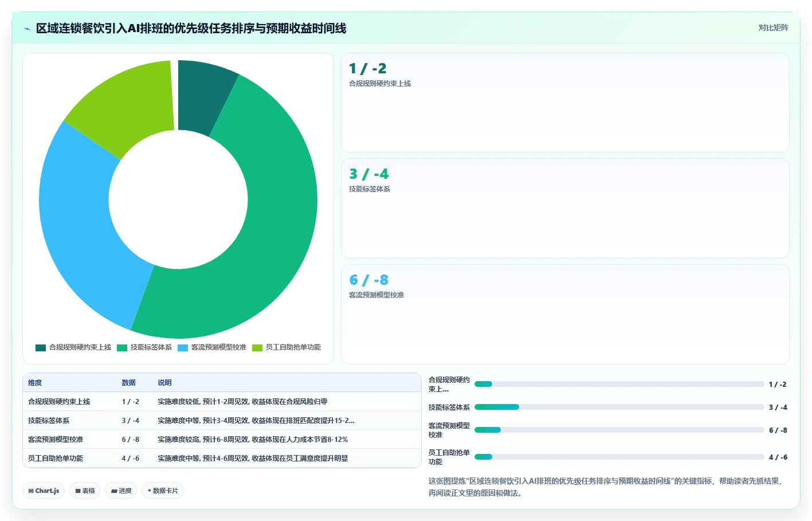The width and height of the screenshot is (812, 521).
Task: Click the 对比矩阵 label
Action: [773, 28]
